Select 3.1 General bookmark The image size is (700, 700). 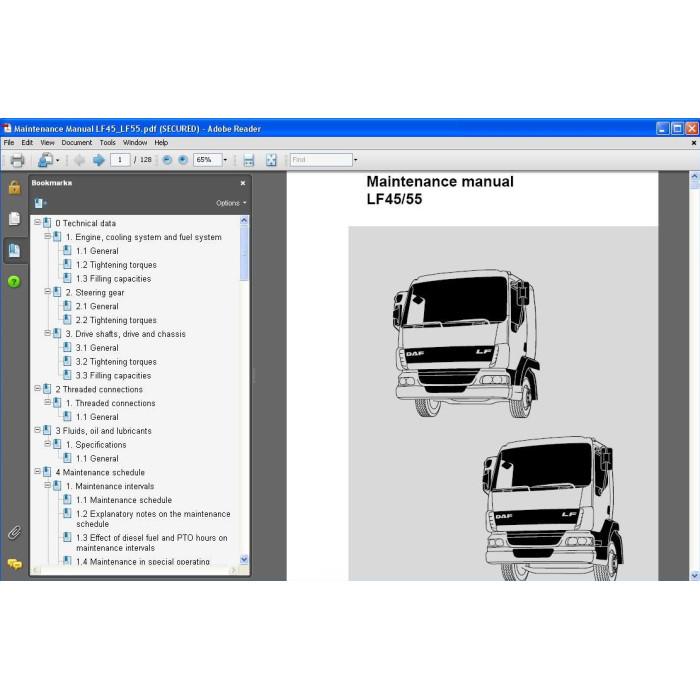click(97, 348)
